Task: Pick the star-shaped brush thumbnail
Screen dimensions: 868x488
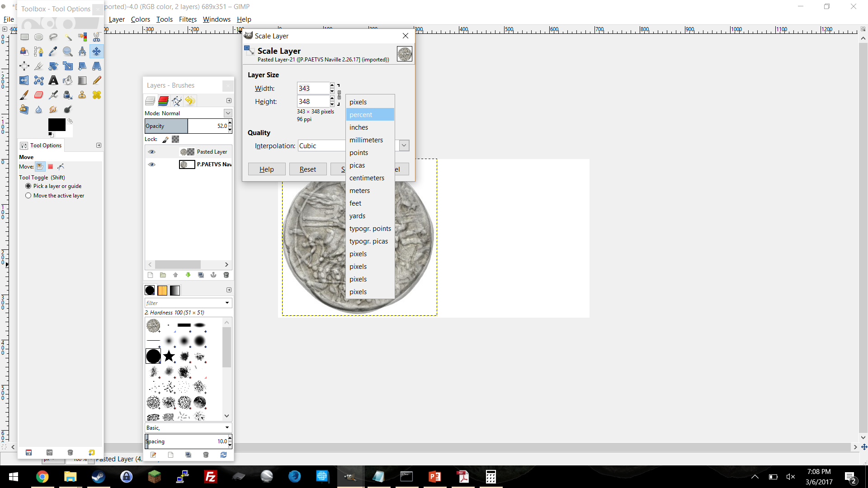Action: 169,356
